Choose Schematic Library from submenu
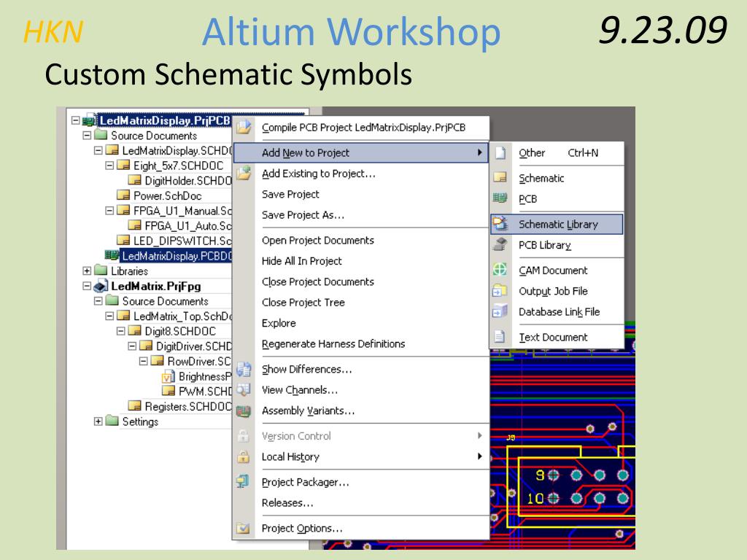 (x=557, y=225)
